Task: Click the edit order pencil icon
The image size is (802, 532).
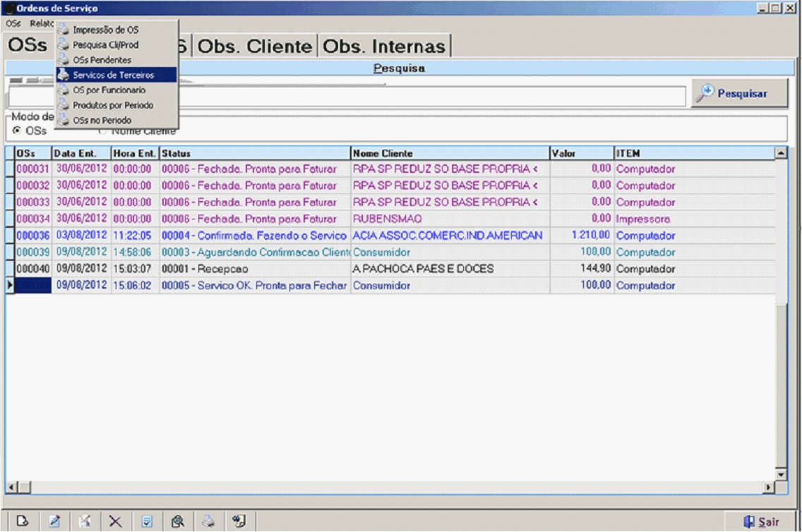Action: tap(54, 521)
